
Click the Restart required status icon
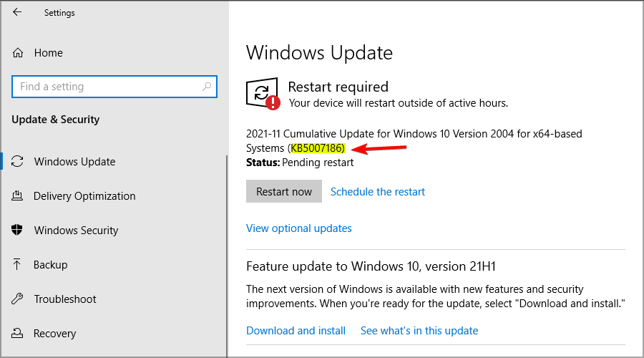click(x=263, y=94)
